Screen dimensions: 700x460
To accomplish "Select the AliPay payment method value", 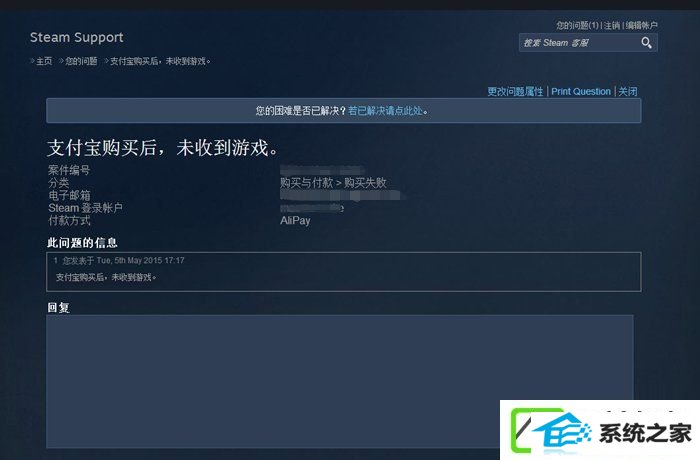I will pos(295,221).
